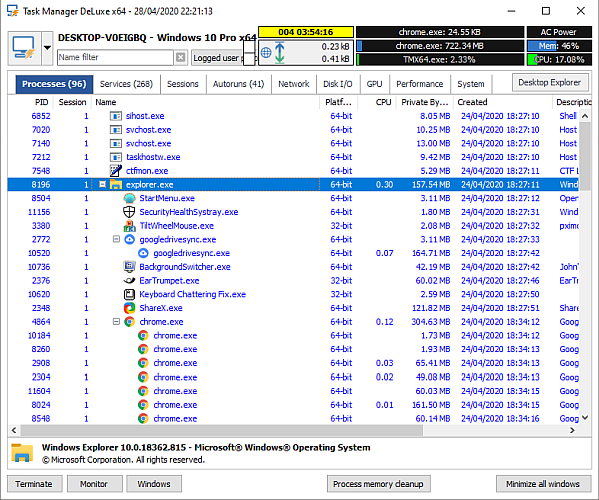Switch to Autoruns (41) tab
The width and height of the screenshot is (599, 500).
[x=238, y=84]
